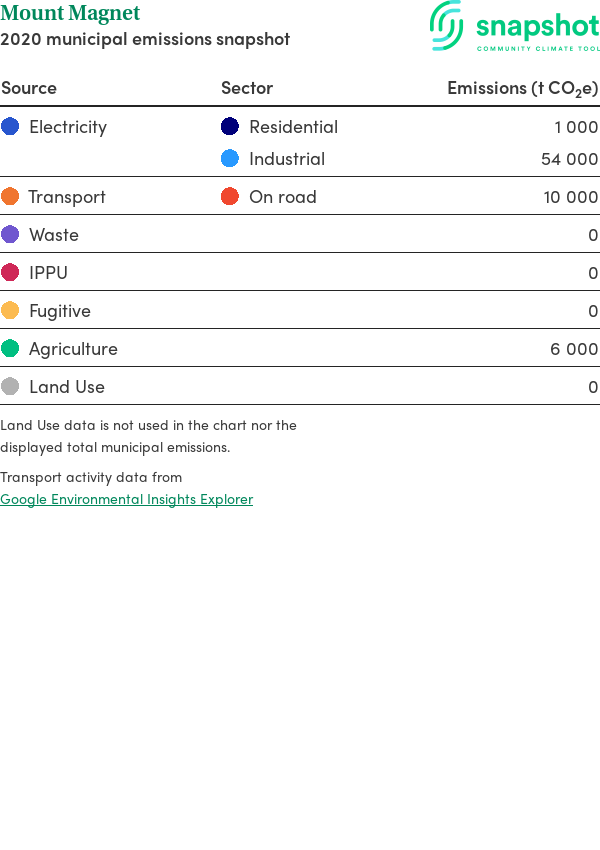Screen dimensions: 600x850
Task: Click the snapshot wordmark text
Action: [x=537, y=26]
